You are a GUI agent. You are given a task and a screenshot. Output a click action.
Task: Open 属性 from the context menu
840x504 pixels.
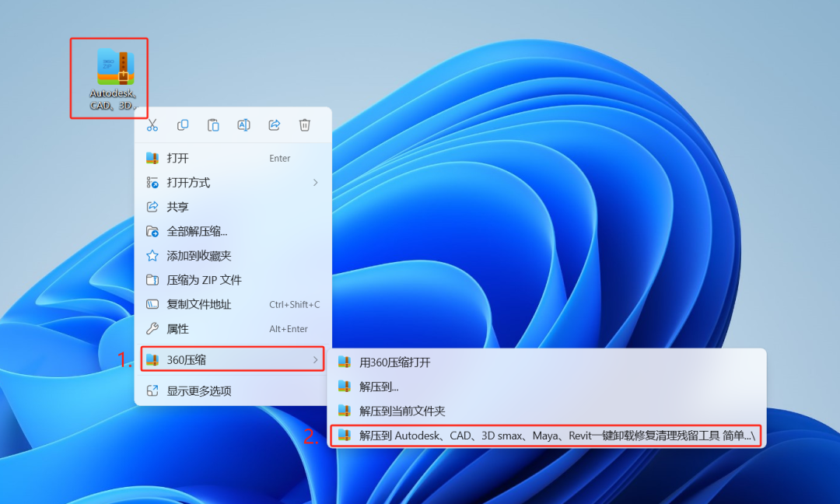[233, 329]
